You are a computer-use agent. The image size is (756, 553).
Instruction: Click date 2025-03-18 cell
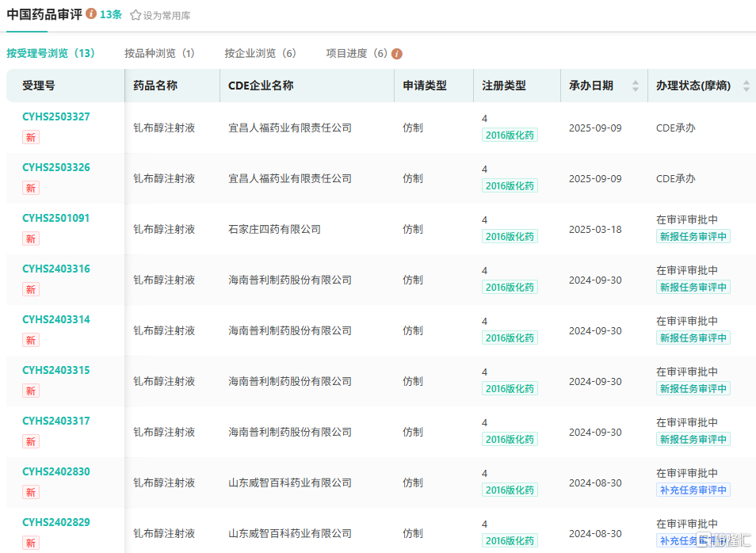pyautogui.click(x=595, y=229)
